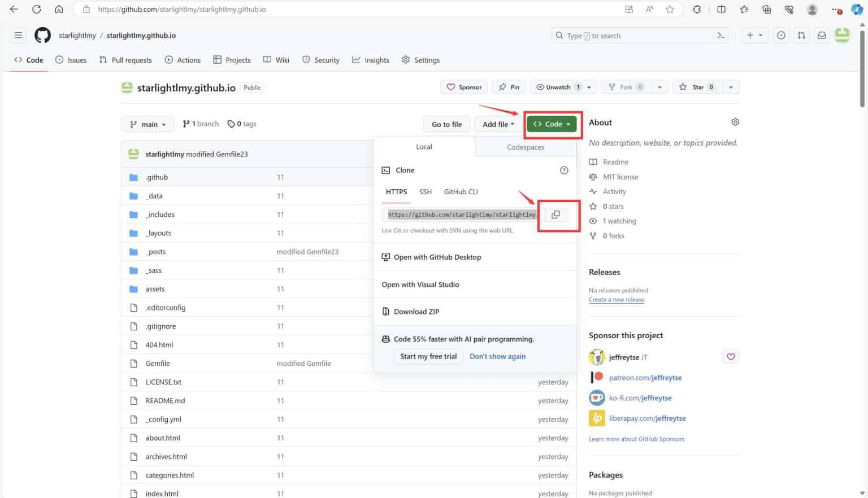
Task: Open the liberapay.com/jeffreytse link
Action: tap(647, 418)
